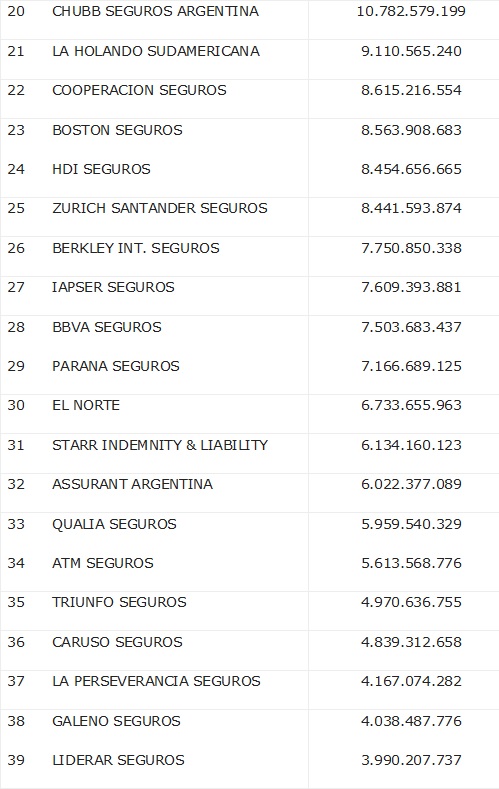Click the ATM SEGUROS row name
The image size is (499, 789).
[x=103, y=563]
